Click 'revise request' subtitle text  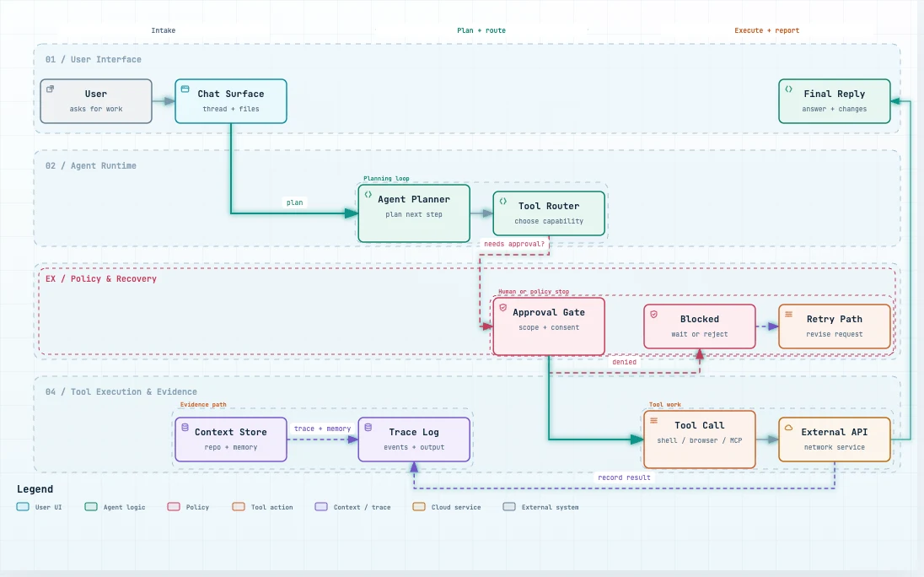835,334
